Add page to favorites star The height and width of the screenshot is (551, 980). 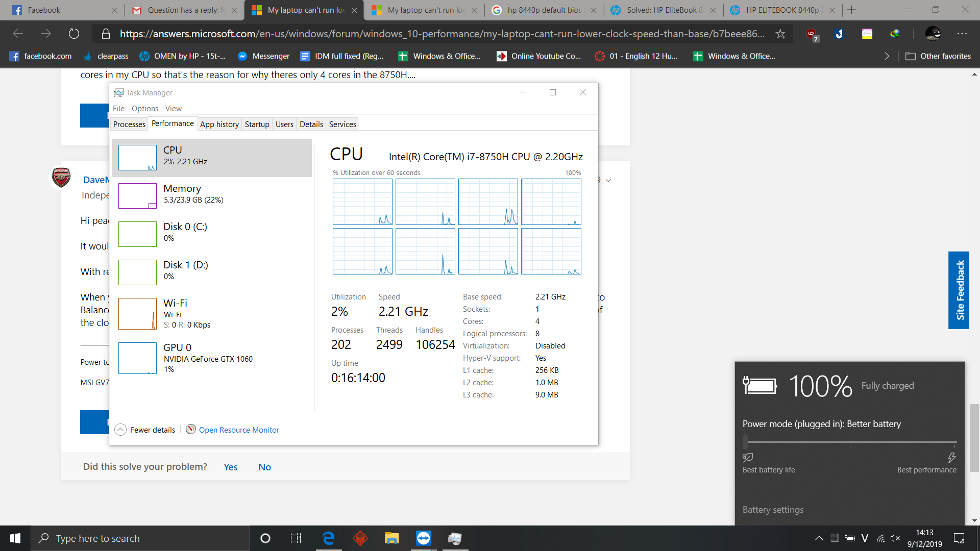[780, 34]
